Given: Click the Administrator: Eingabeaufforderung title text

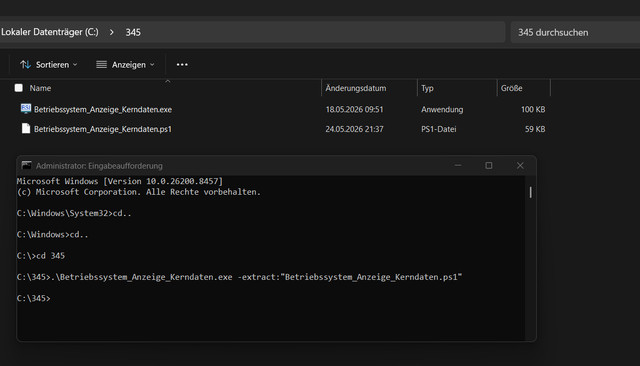Looking at the screenshot, I should (99, 166).
